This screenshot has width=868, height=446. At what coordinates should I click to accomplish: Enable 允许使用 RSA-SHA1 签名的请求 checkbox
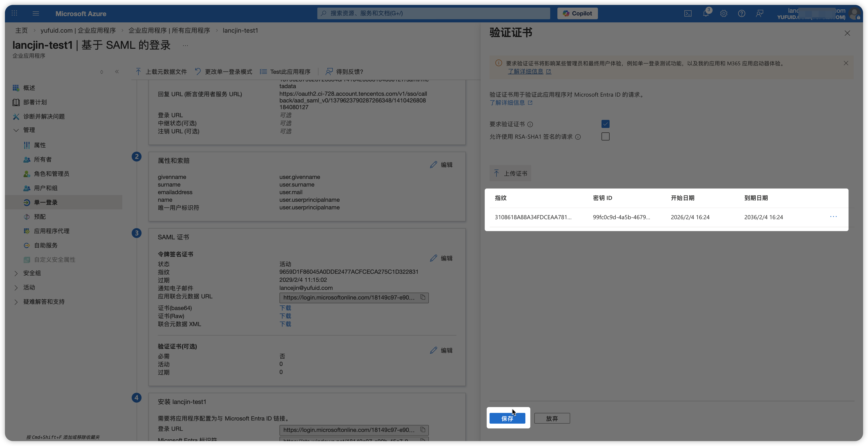click(x=605, y=136)
